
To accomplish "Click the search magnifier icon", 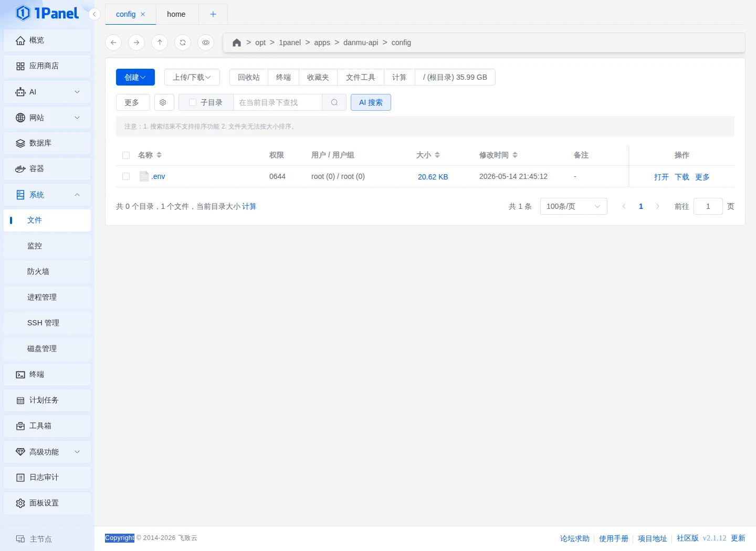I will (x=334, y=102).
